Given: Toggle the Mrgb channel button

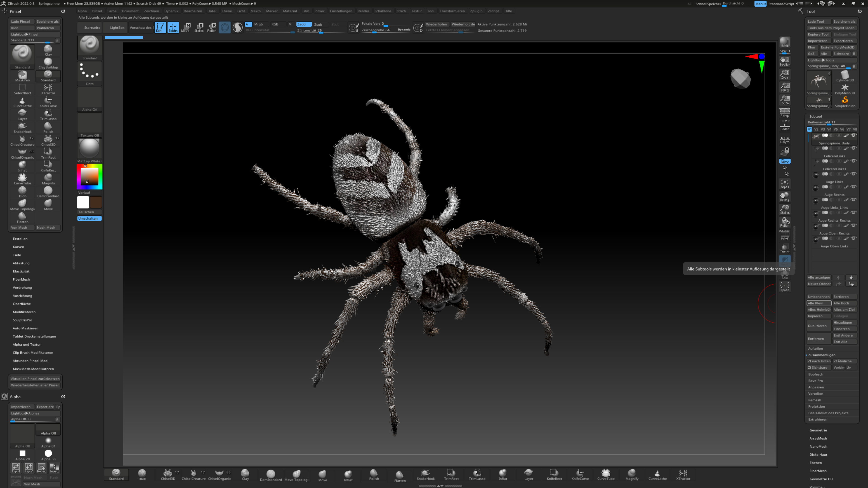Looking at the screenshot, I should point(258,24).
